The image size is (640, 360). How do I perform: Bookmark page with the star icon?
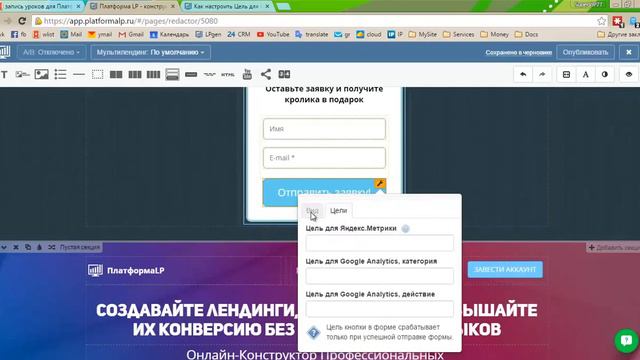click(x=601, y=21)
